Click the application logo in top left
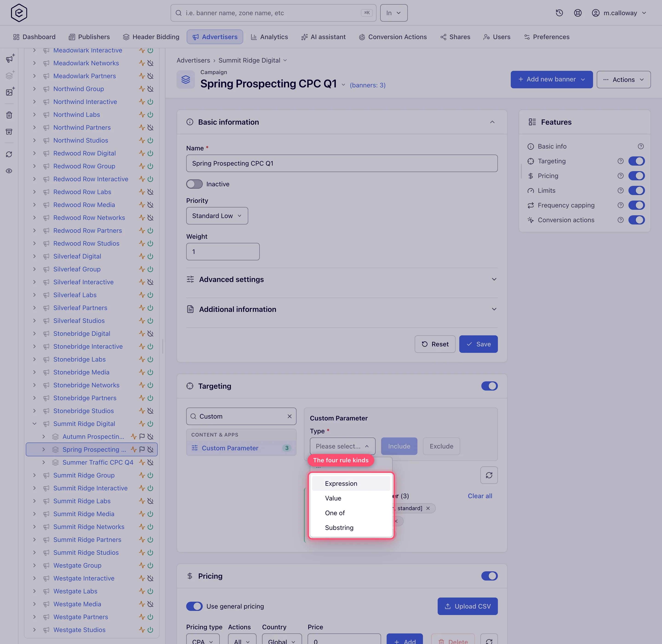 coord(19,13)
